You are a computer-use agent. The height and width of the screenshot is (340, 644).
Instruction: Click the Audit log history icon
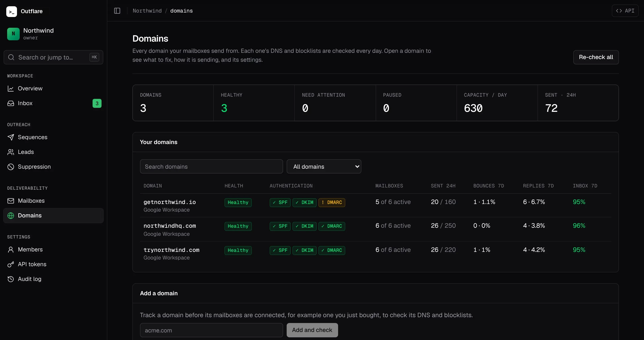click(x=11, y=279)
